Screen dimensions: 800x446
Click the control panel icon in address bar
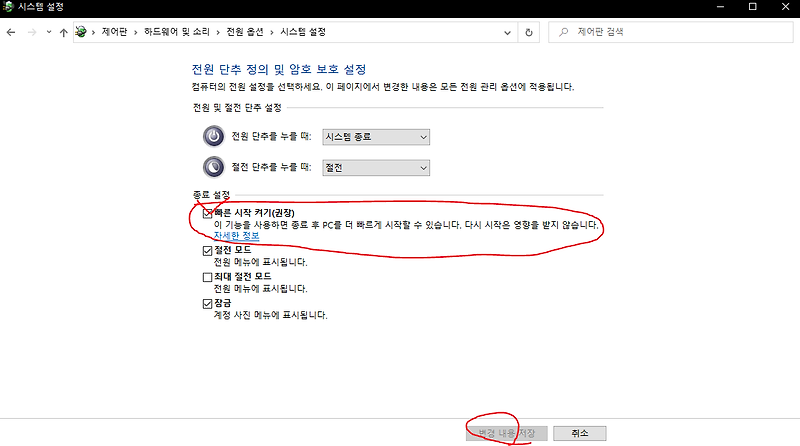point(81,32)
